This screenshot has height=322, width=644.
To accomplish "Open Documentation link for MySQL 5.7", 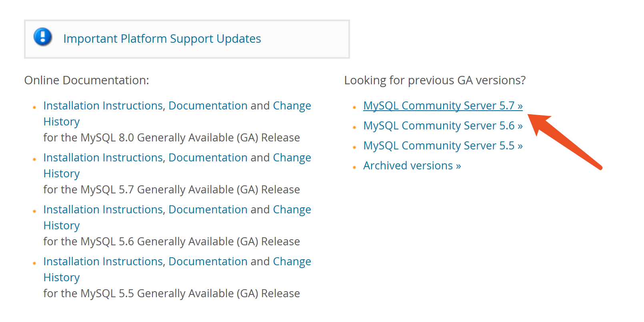I will pyautogui.click(x=208, y=158).
